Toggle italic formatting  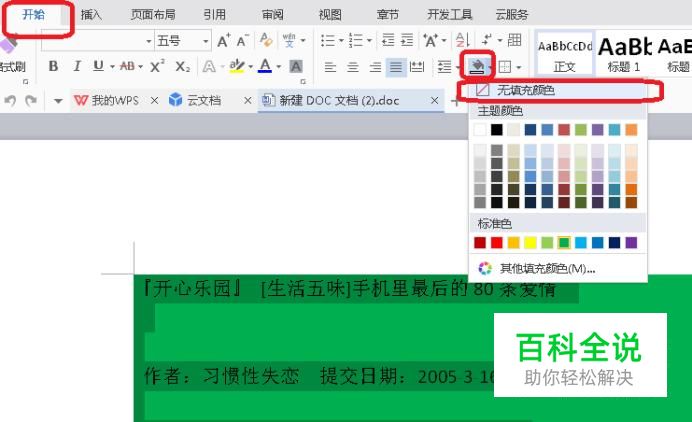coord(77,66)
